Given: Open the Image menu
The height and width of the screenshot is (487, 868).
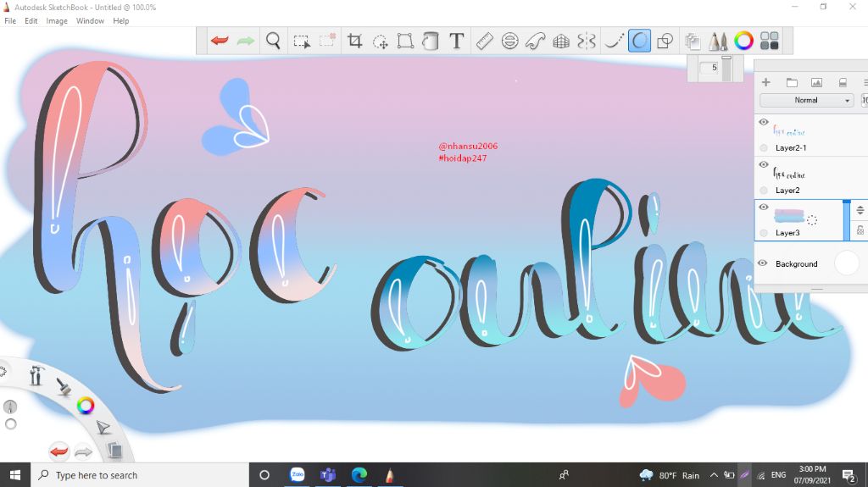Looking at the screenshot, I should [57, 21].
